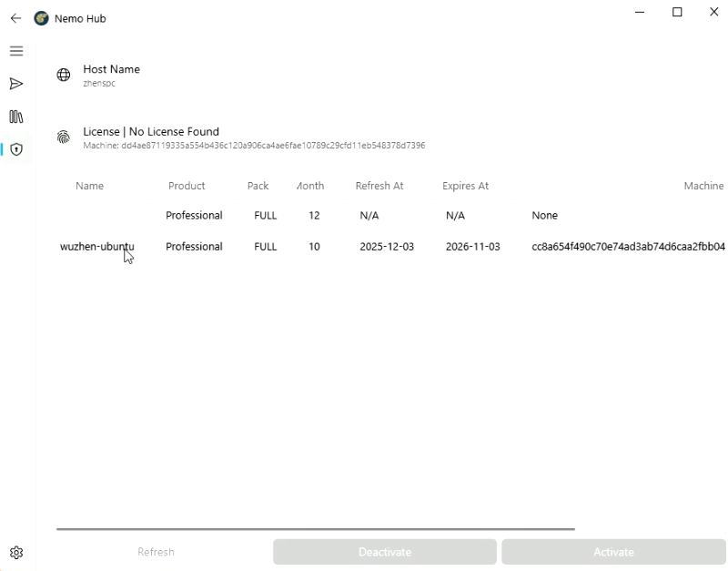Open the hamburger navigation menu
The image size is (728, 571).
pos(16,51)
